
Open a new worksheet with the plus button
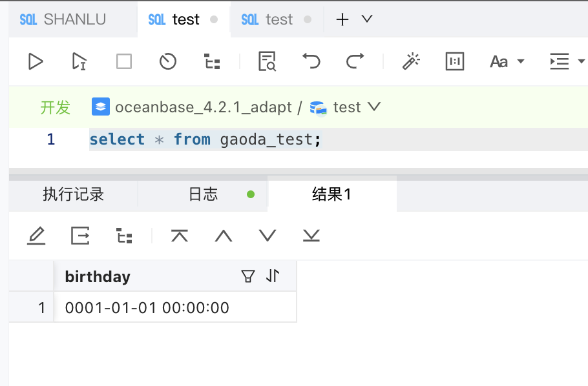pos(342,19)
